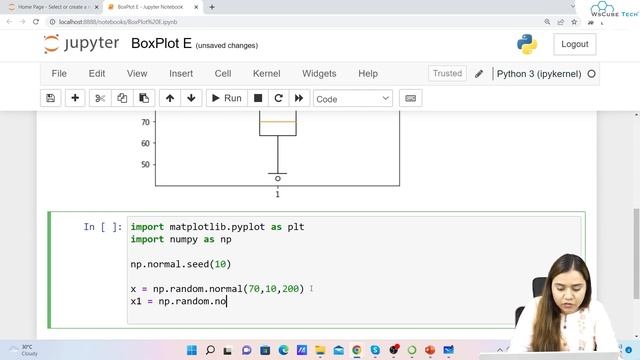Interrupt the kernel with stop icon
This screenshot has width=640, height=360.
tap(258, 98)
